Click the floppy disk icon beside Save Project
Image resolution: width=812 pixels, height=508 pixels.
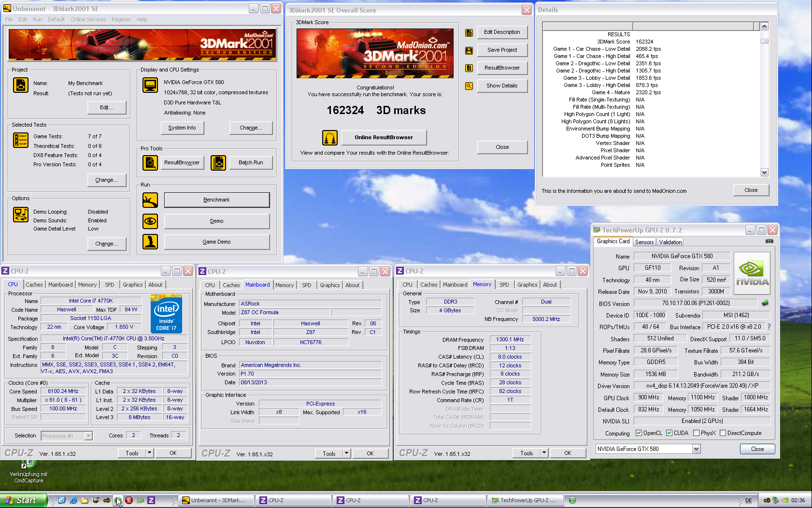tap(469, 50)
